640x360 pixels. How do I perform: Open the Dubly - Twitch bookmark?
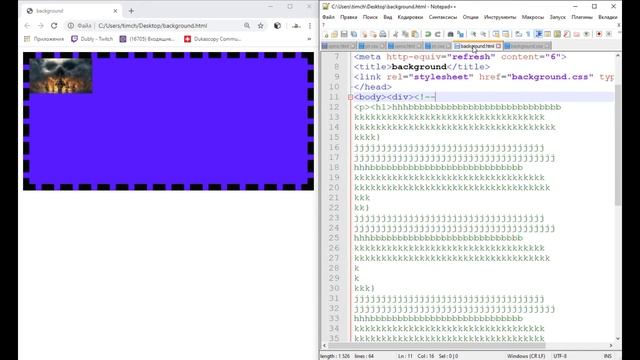pyautogui.click(x=92, y=39)
